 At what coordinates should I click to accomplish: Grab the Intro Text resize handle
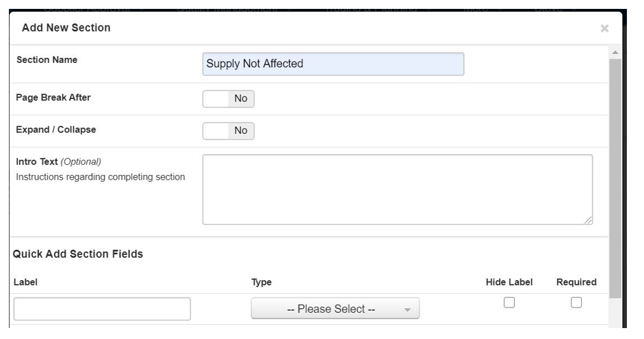pos(589,220)
